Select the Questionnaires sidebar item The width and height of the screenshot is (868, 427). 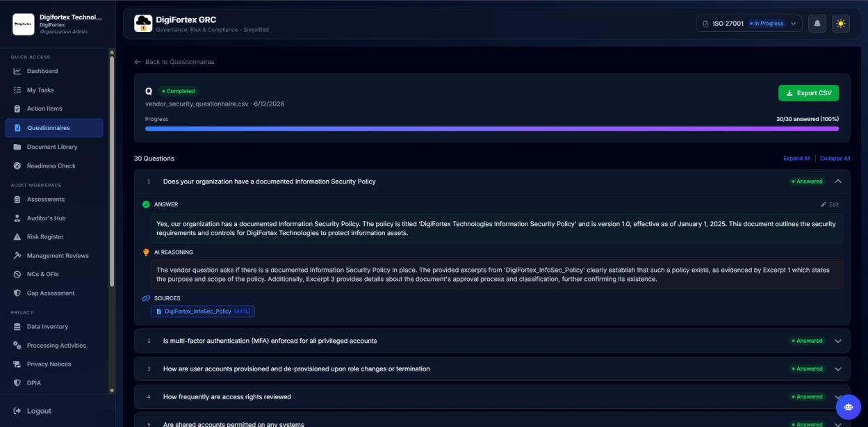[54, 128]
